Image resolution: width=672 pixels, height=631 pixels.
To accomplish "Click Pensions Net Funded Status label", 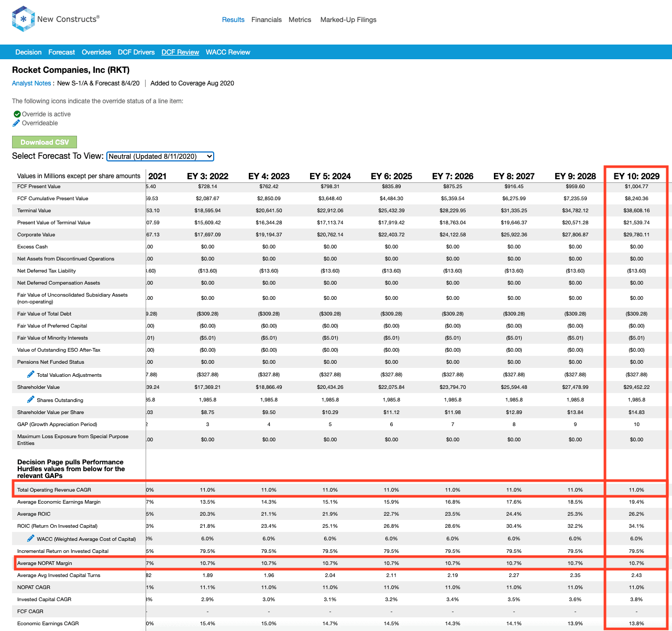I will tap(51, 362).
